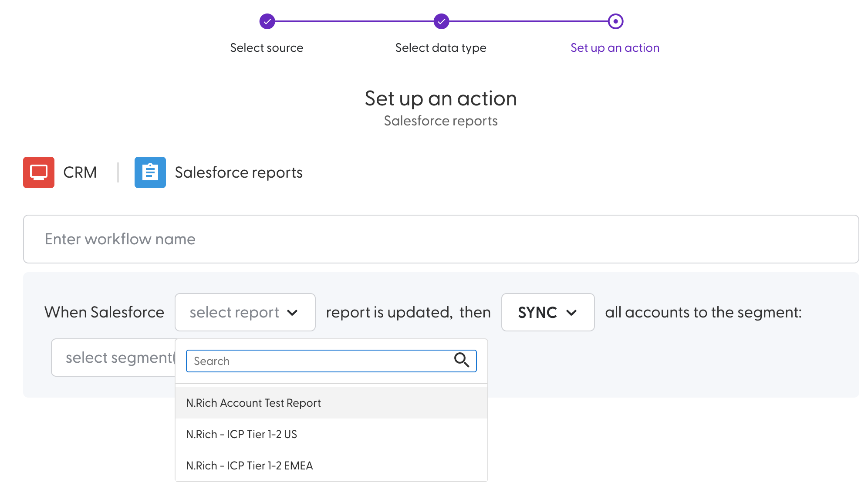Click the all accounts to the segment text

tap(703, 312)
